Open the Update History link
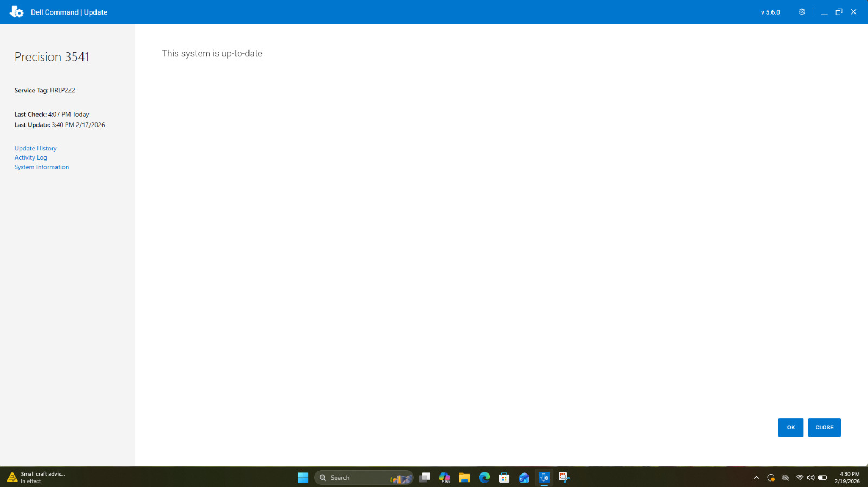Screen dimensions: 868x487 (36, 148)
